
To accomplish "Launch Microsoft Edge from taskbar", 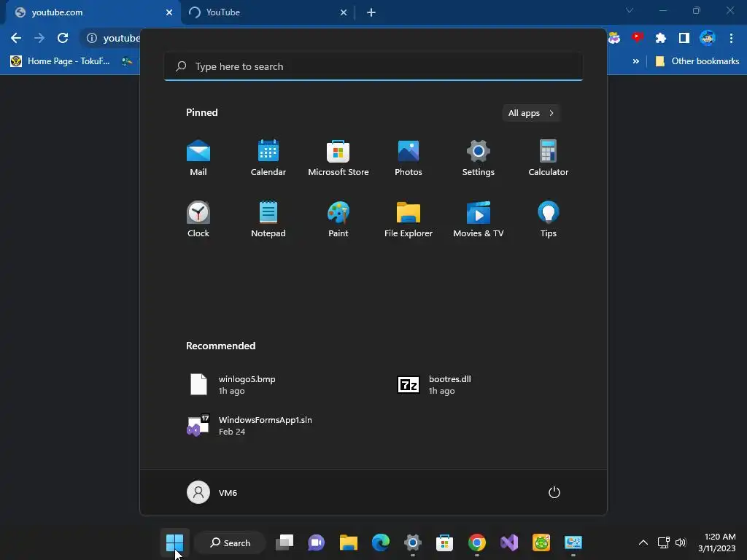I will pos(381,542).
